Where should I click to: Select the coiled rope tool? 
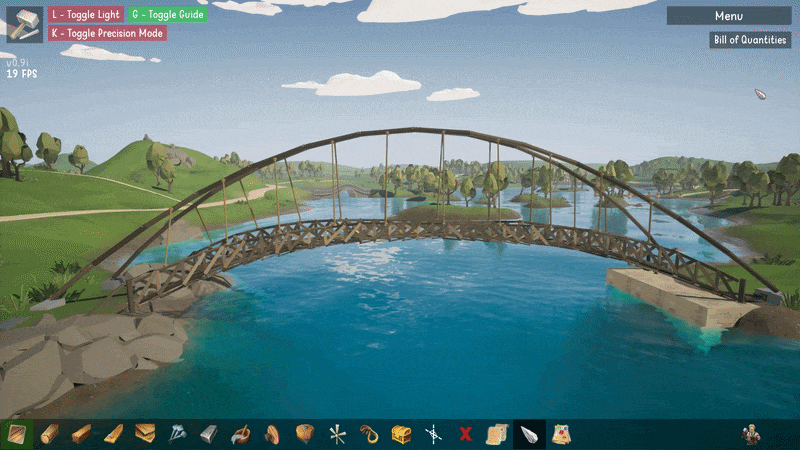(x=369, y=434)
